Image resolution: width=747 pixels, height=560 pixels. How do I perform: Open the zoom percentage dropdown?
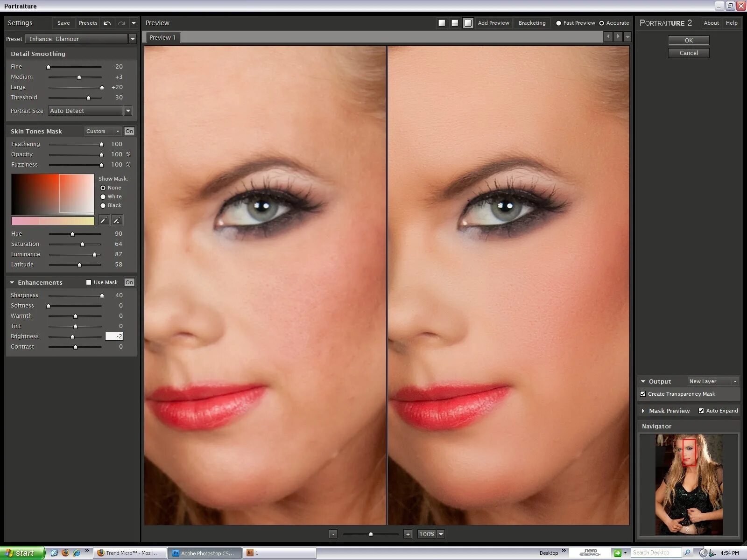441,534
